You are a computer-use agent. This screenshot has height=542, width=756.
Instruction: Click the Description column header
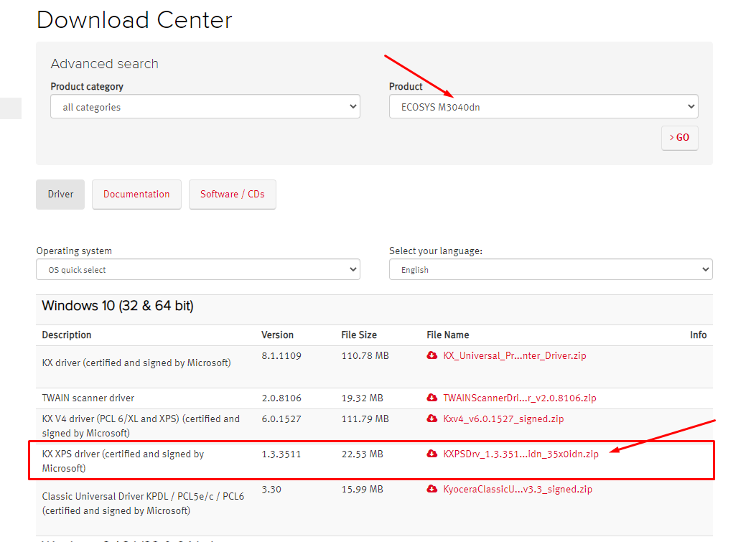pyautogui.click(x=67, y=335)
